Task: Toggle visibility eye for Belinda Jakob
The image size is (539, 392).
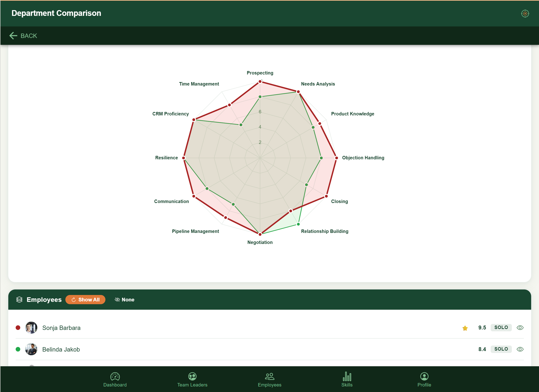Action: click(520, 349)
